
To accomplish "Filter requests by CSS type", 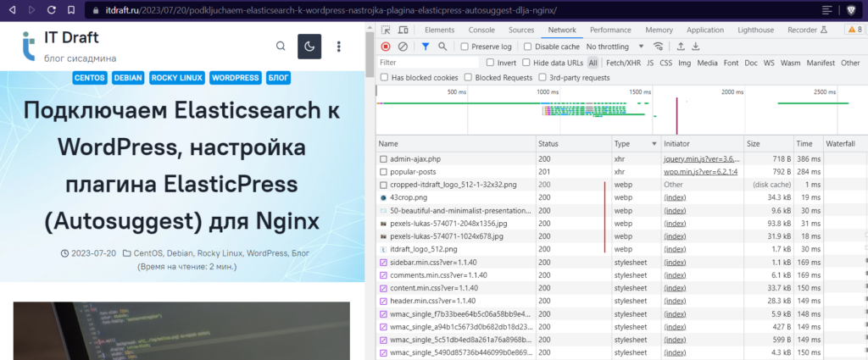I will pos(666,63).
